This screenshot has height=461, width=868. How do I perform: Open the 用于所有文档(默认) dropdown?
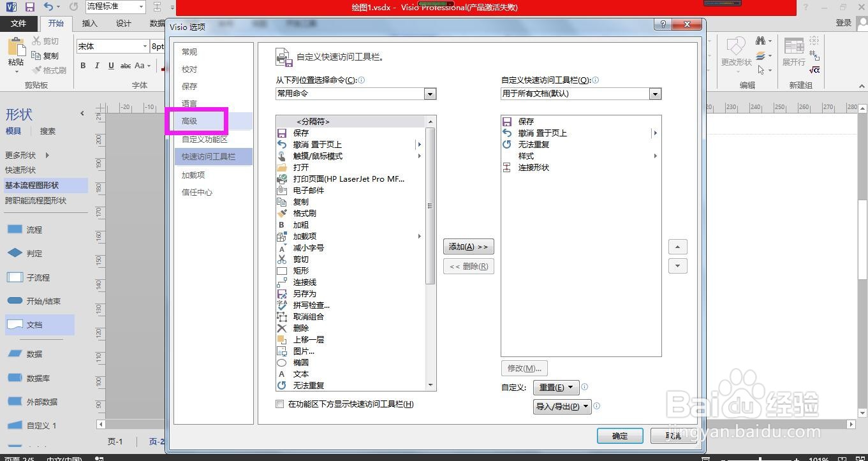point(655,94)
